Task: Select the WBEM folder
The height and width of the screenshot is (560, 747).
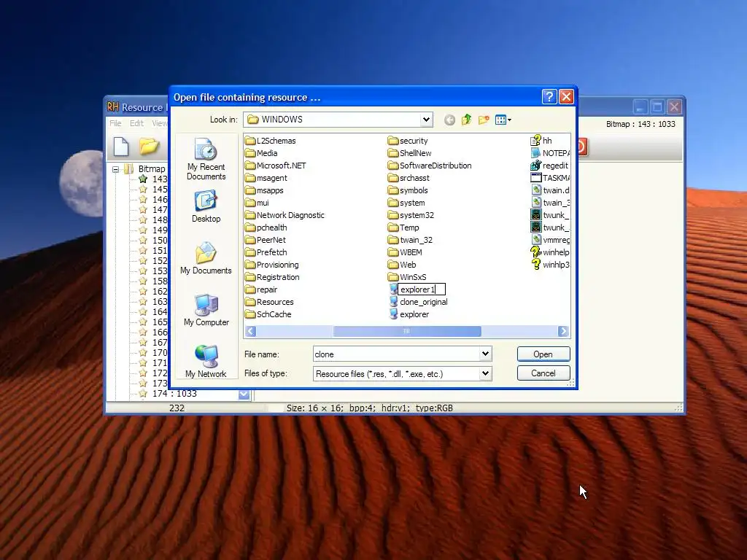Action: (405, 252)
